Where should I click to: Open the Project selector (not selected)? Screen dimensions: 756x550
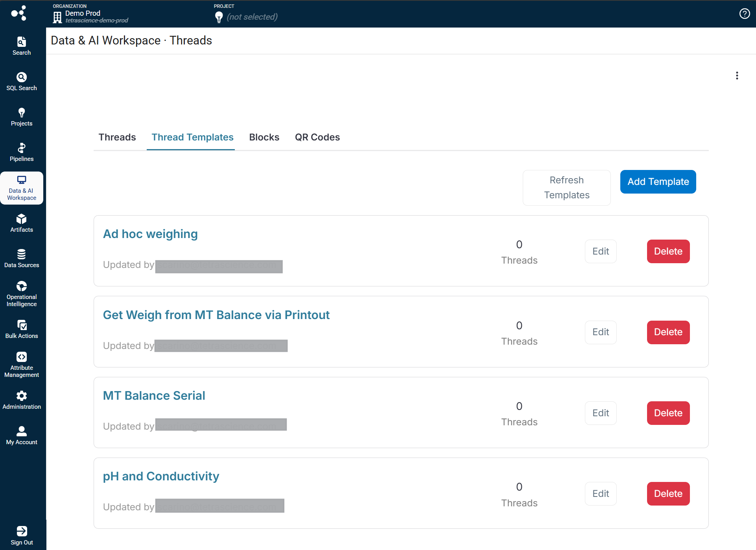[x=252, y=17]
